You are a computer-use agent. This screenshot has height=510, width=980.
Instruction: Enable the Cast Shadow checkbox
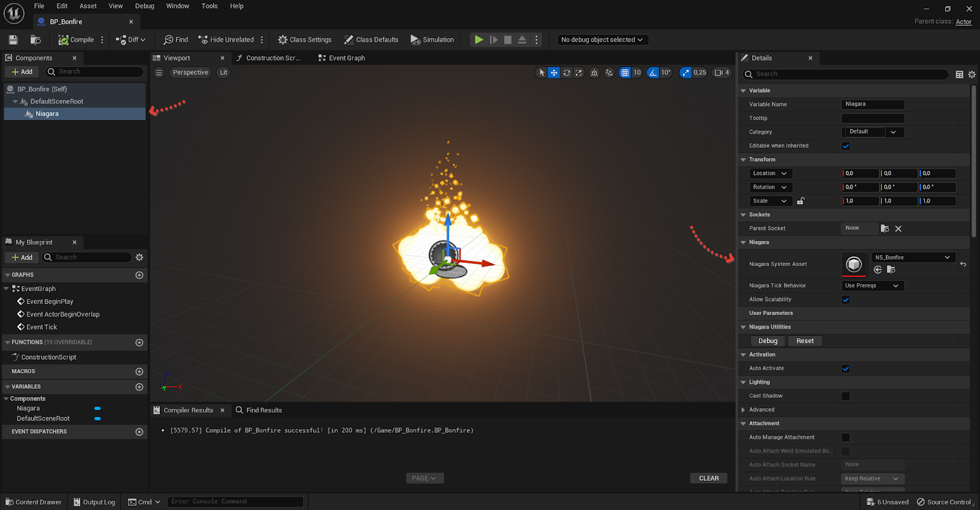[x=845, y=396]
